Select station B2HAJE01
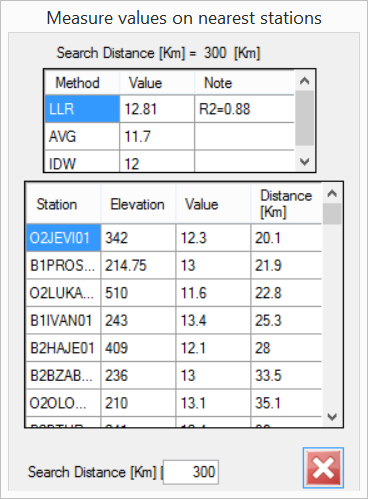This screenshot has width=368, height=499. coord(63,348)
